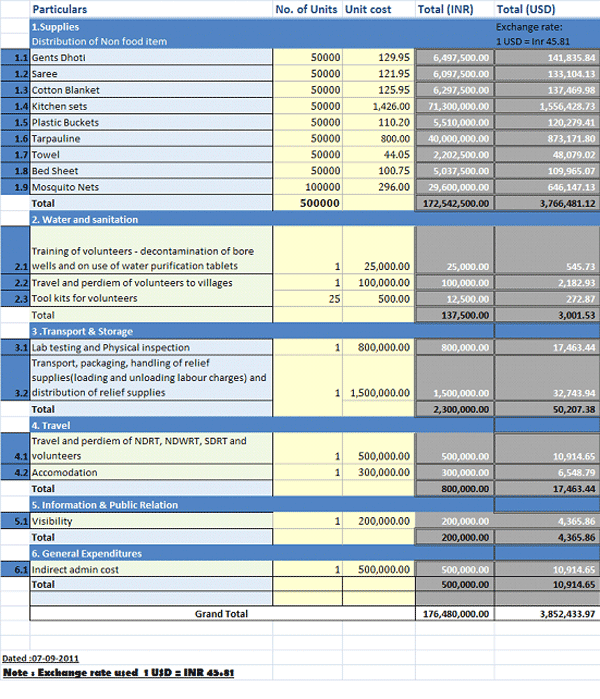Select the 100000 units cell for Mosquito Nets
600x699 pixels.
307,187
